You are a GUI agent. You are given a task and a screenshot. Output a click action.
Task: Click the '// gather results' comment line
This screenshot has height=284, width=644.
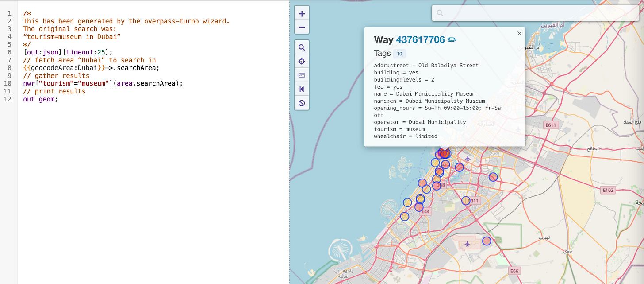(x=56, y=76)
